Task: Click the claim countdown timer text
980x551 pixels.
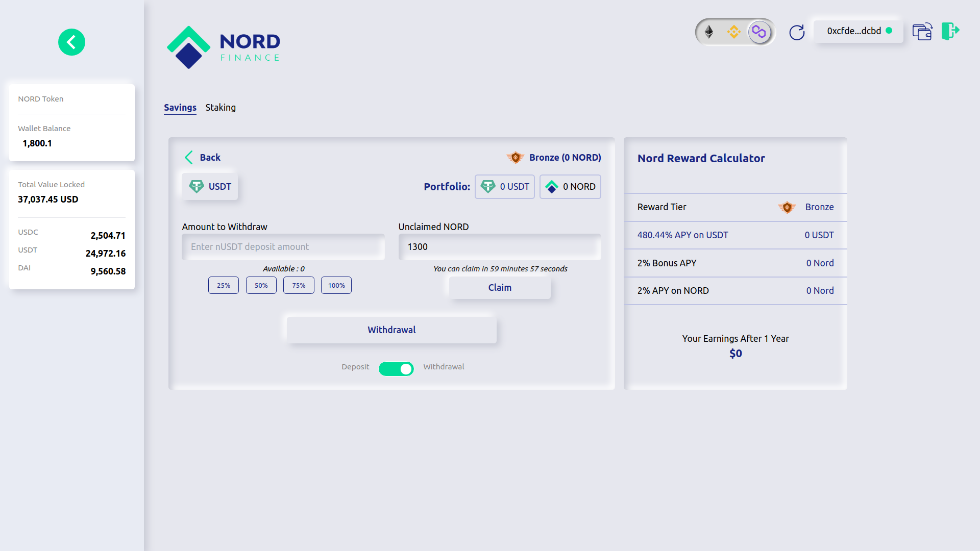Action: pos(500,269)
